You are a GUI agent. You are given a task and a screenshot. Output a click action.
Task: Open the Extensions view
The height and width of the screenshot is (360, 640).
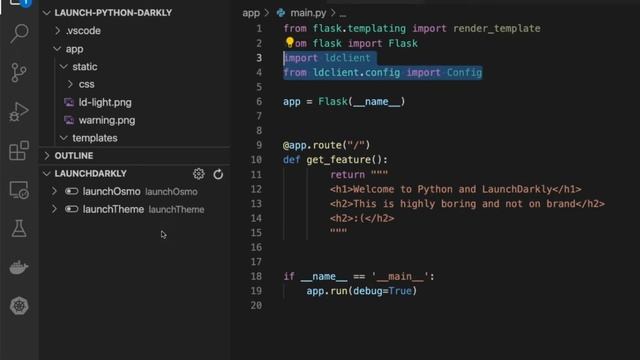19,151
